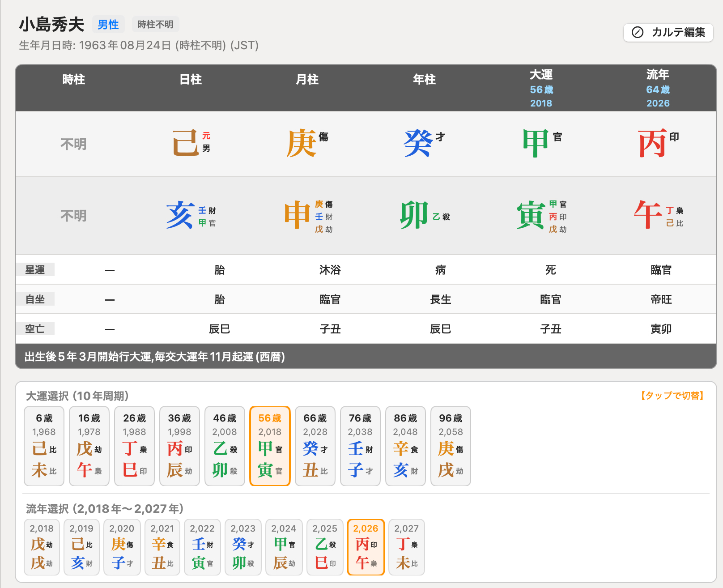Click the 自坐 row label

click(35, 299)
